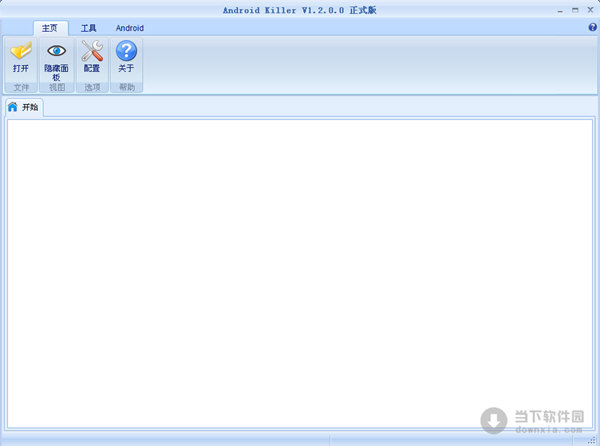Click the 选项 group label
This screenshot has width=600, height=446.
coord(92,87)
